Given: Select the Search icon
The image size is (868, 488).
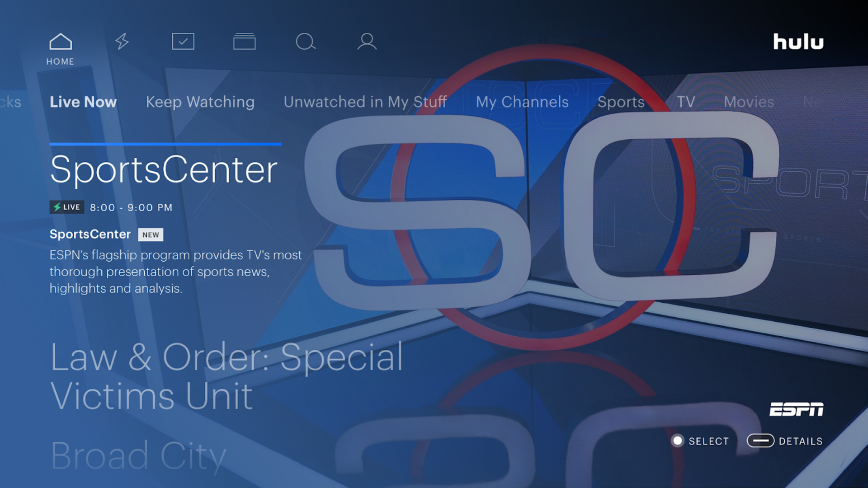Looking at the screenshot, I should [305, 41].
